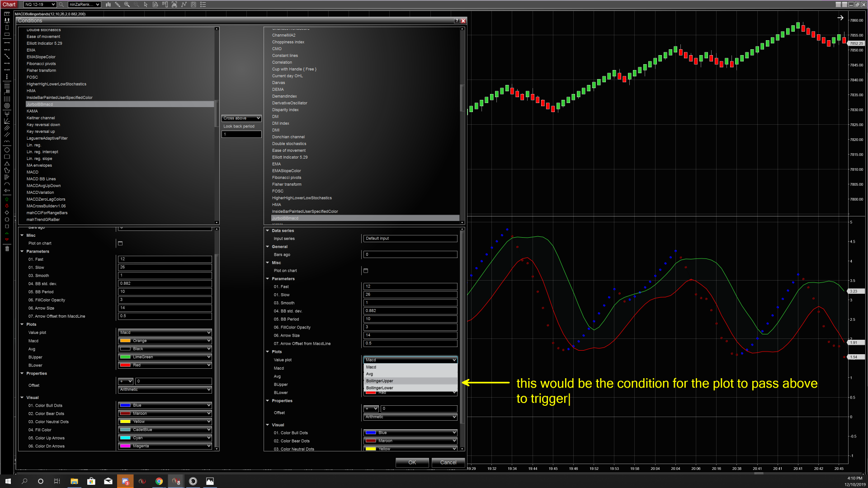Collapse the left Parameters section

tap(22, 251)
